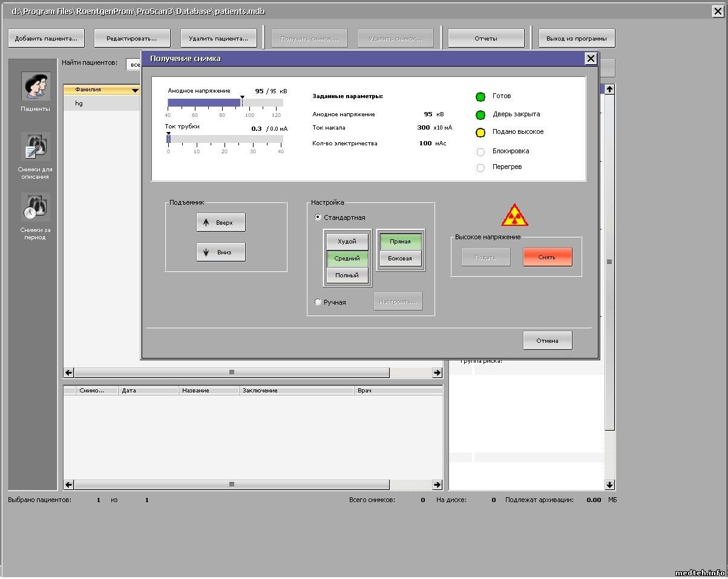Select the hg patient row
Viewport: 728px width, 579px height.
coord(101,104)
